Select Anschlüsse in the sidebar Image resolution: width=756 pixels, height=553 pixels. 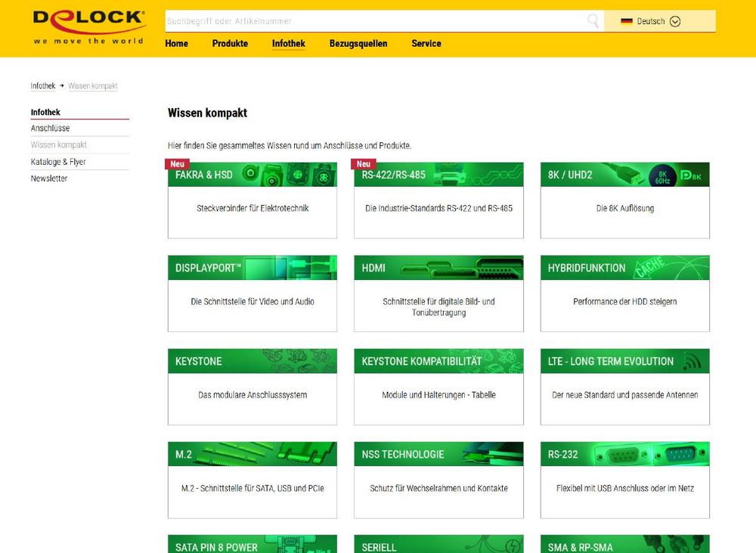coord(50,128)
